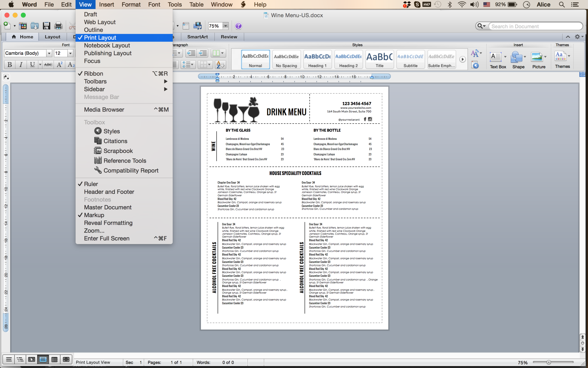Click Decrease Indent icon

[191, 53]
